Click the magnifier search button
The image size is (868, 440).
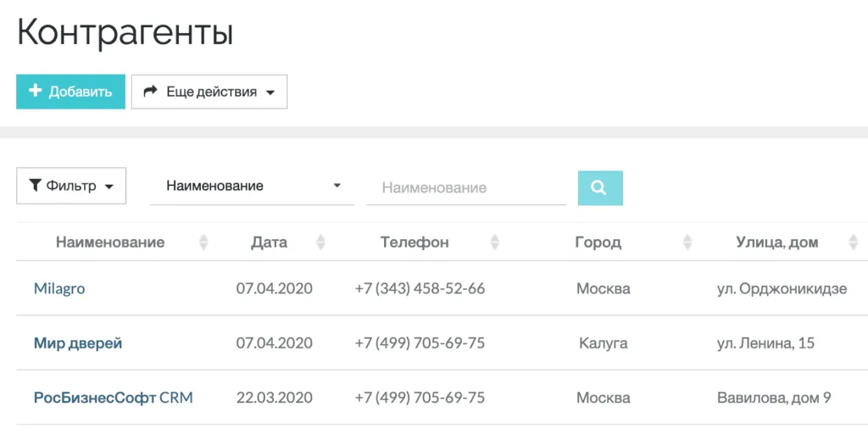[599, 188]
